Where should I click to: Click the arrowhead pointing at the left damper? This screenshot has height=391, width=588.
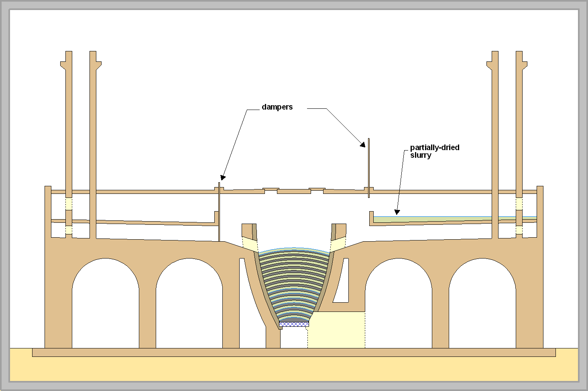(x=223, y=177)
